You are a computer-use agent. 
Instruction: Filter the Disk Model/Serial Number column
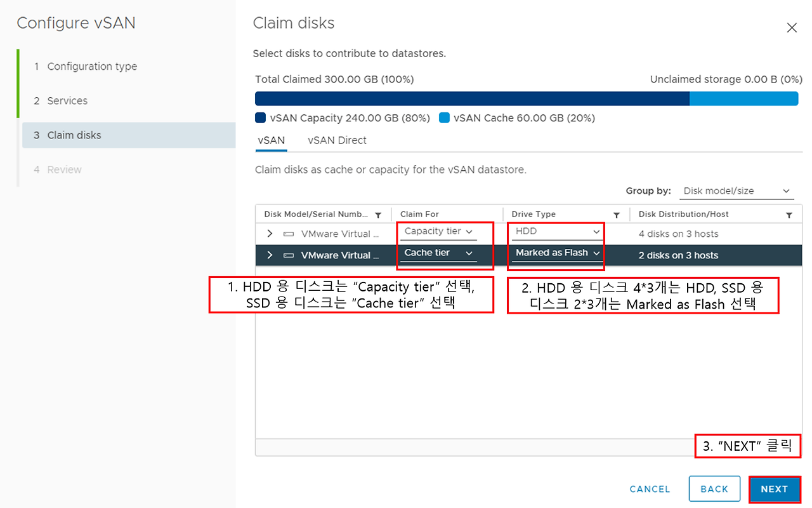pyautogui.click(x=378, y=215)
